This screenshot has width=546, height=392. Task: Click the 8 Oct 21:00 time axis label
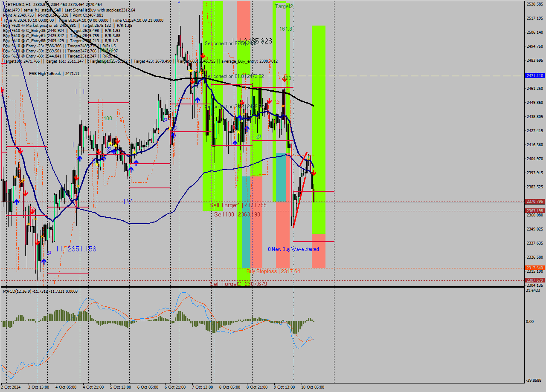coord(257,387)
